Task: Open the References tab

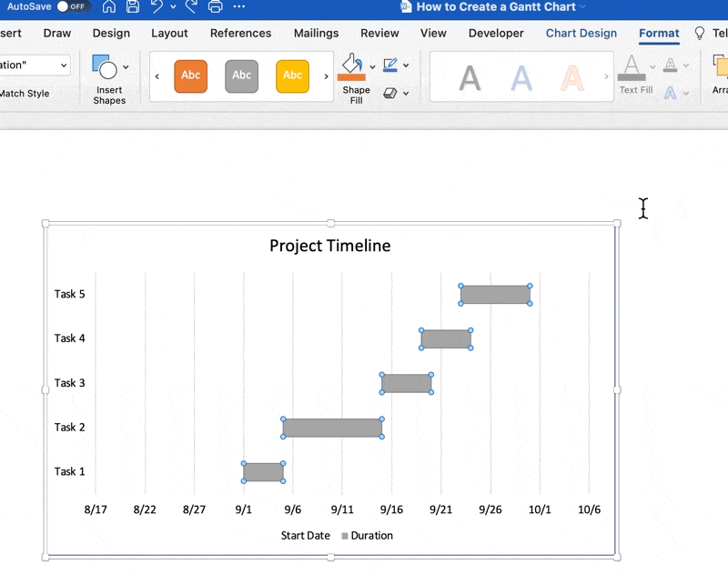Action: tap(240, 33)
